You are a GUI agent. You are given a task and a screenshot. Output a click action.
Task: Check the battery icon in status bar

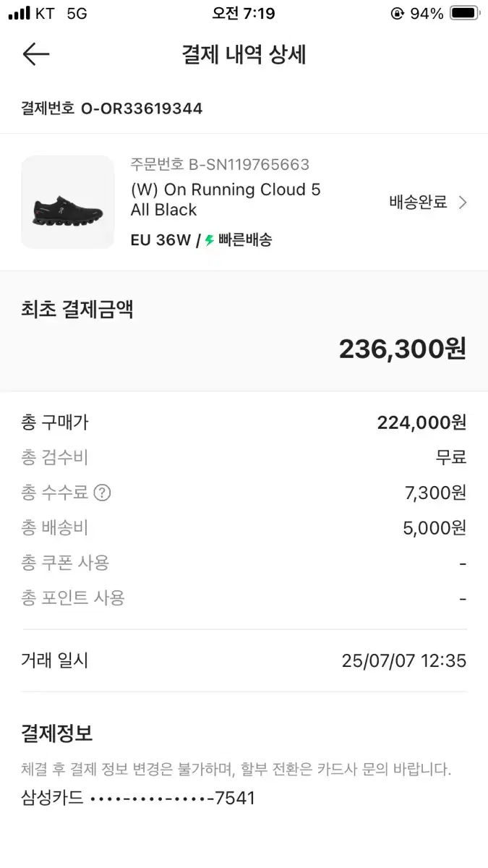(465, 14)
